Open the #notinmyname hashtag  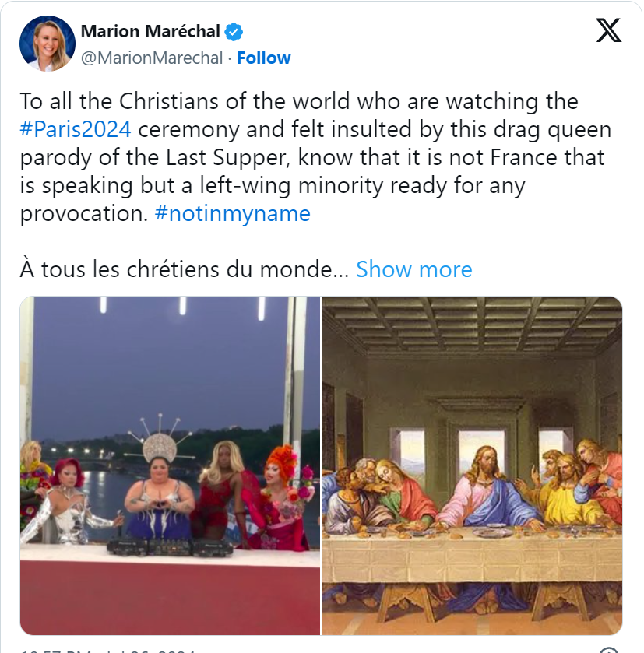(233, 213)
